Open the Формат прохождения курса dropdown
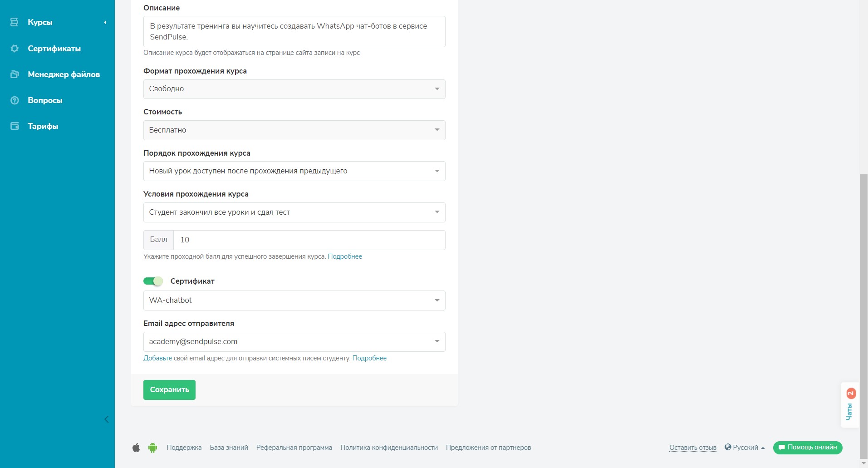Screen dimensions: 868x468 (294, 89)
